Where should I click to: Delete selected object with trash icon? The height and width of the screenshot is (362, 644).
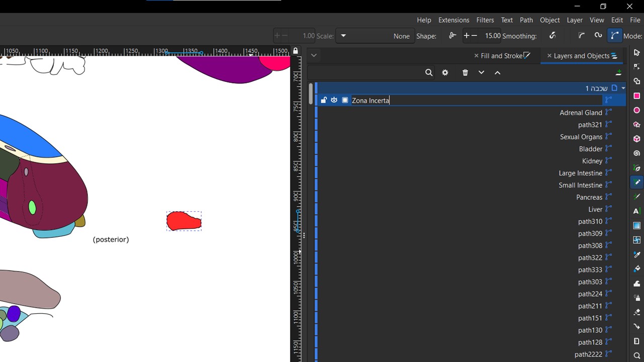point(465,73)
